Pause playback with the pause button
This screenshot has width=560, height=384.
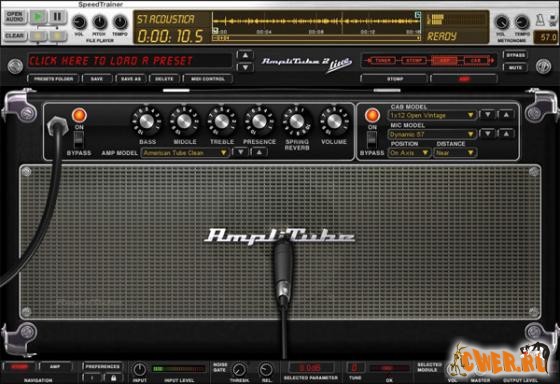57,17
